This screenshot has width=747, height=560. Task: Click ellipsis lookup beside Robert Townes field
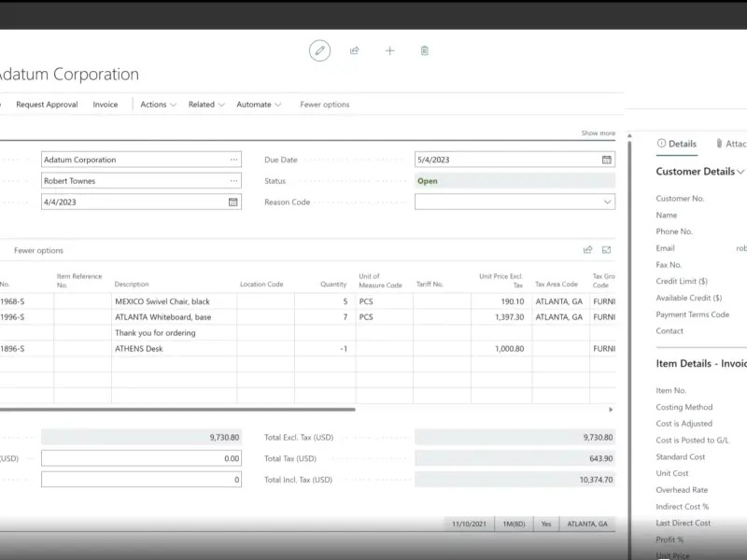233,181
